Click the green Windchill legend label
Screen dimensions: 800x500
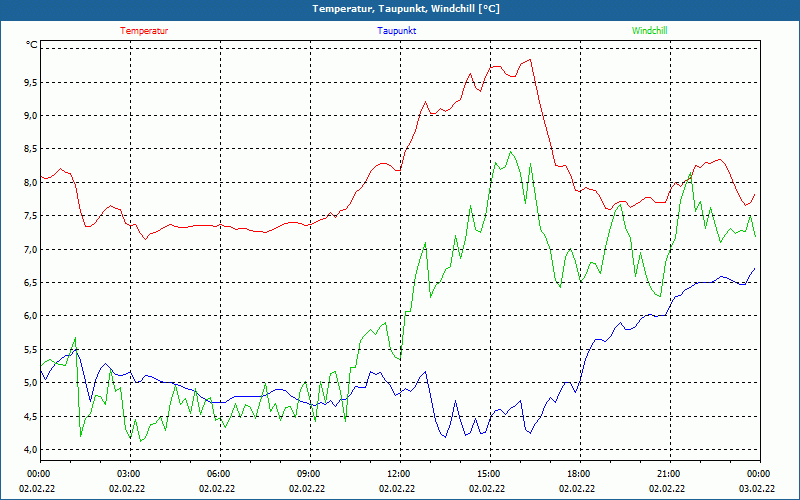coord(649,31)
